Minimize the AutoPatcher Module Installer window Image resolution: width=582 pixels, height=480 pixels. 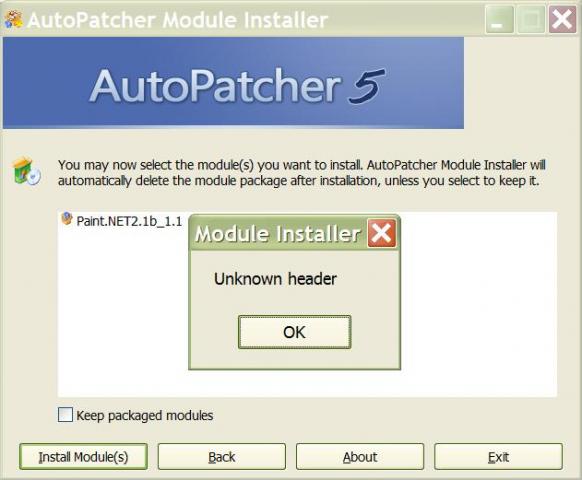499,19
